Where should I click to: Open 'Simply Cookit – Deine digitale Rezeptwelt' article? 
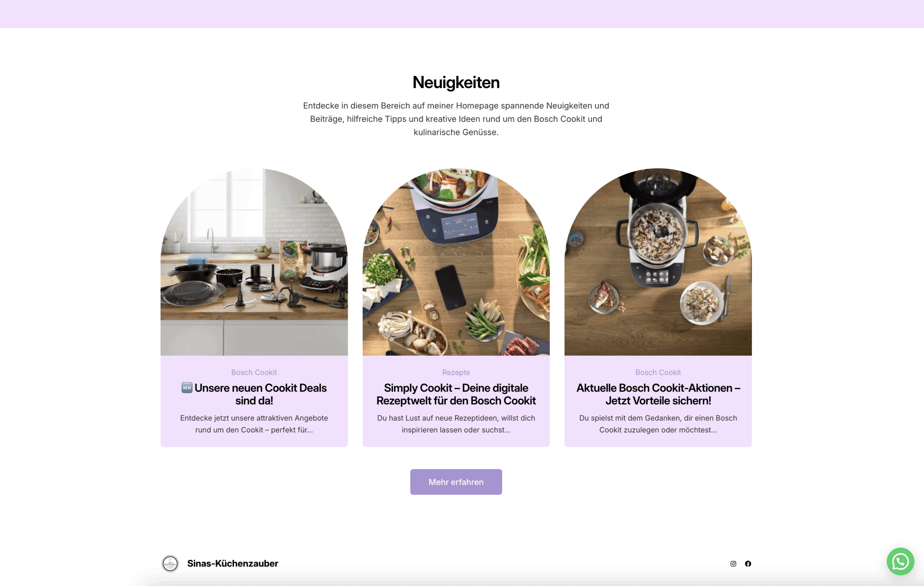click(x=456, y=394)
